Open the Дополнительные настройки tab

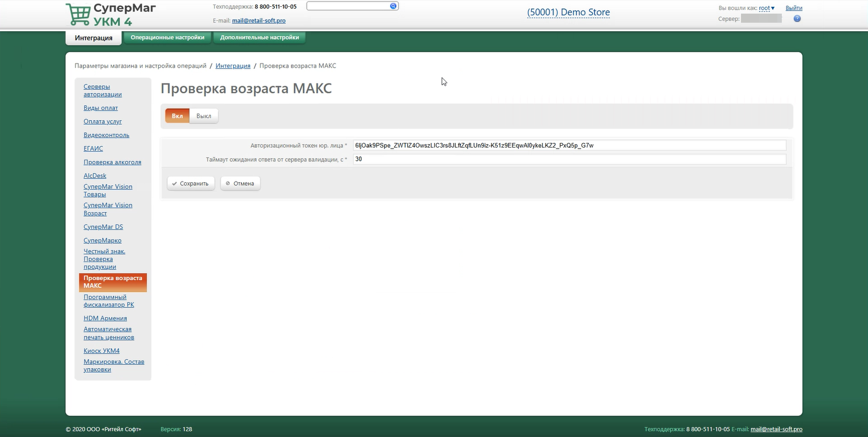[x=260, y=37]
